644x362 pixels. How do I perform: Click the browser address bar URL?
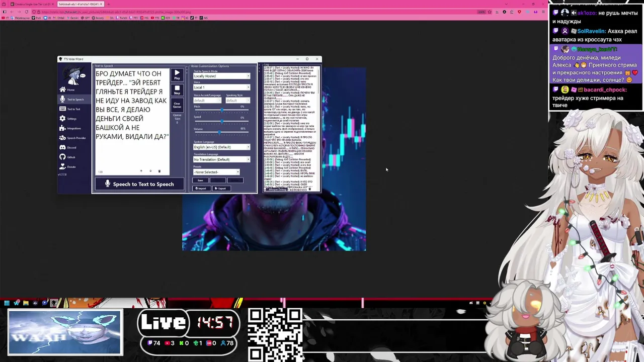pos(116,12)
